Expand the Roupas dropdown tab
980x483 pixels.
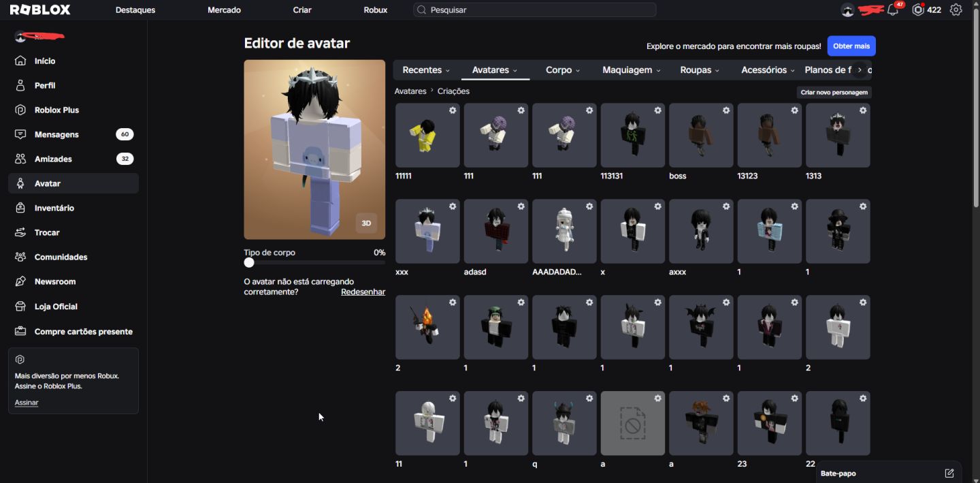click(x=700, y=70)
